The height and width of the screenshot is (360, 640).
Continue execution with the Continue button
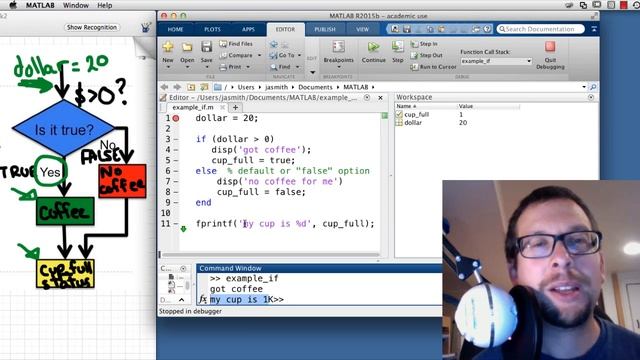pos(373,52)
